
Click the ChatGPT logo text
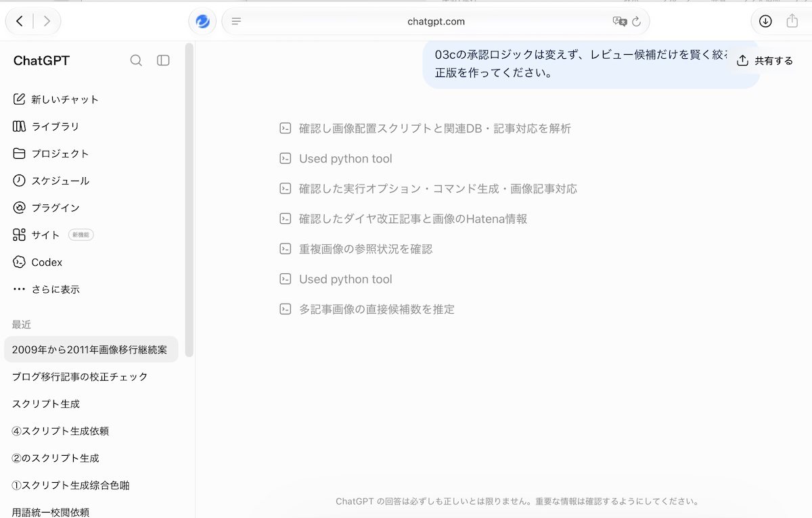[x=41, y=61]
